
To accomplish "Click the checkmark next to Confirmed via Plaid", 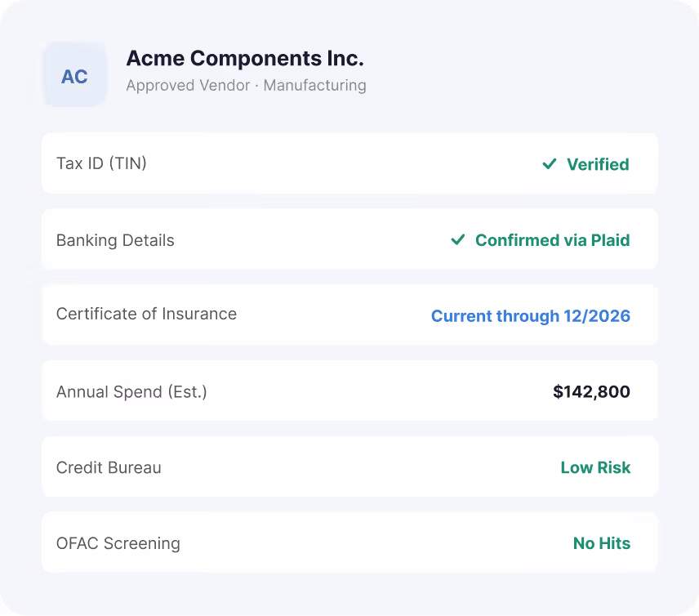I will (458, 240).
